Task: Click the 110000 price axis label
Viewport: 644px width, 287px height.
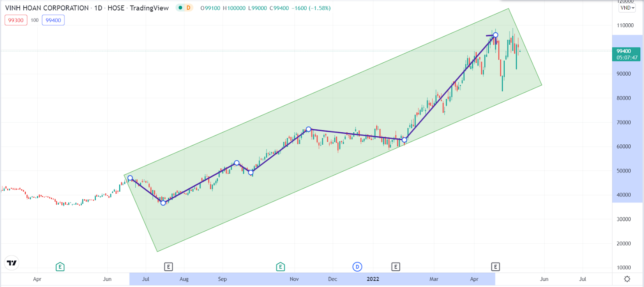Action: click(x=625, y=25)
